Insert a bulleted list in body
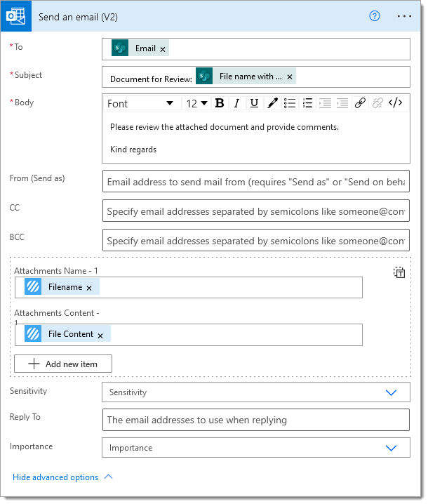Viewport: 428px width, 504px height. [x=290, y=103]
